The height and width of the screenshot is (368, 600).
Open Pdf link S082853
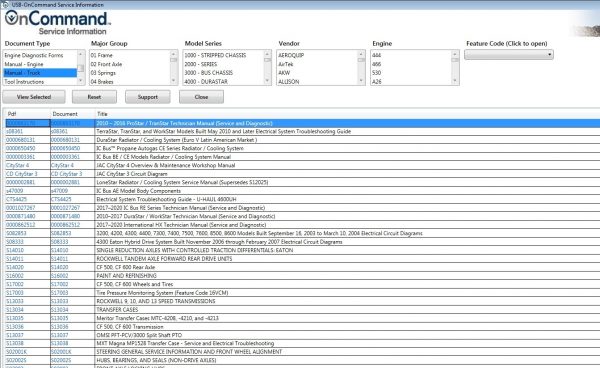16,233
